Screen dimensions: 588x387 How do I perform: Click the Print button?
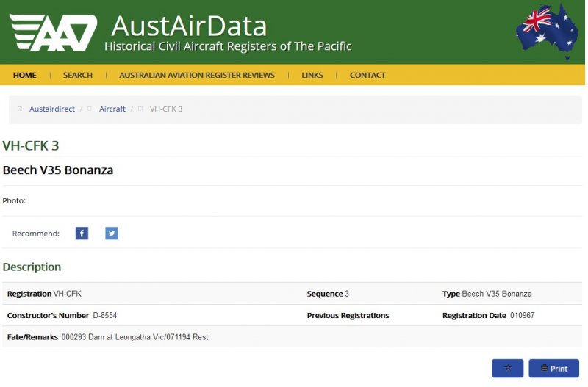(x=554, y=368)
